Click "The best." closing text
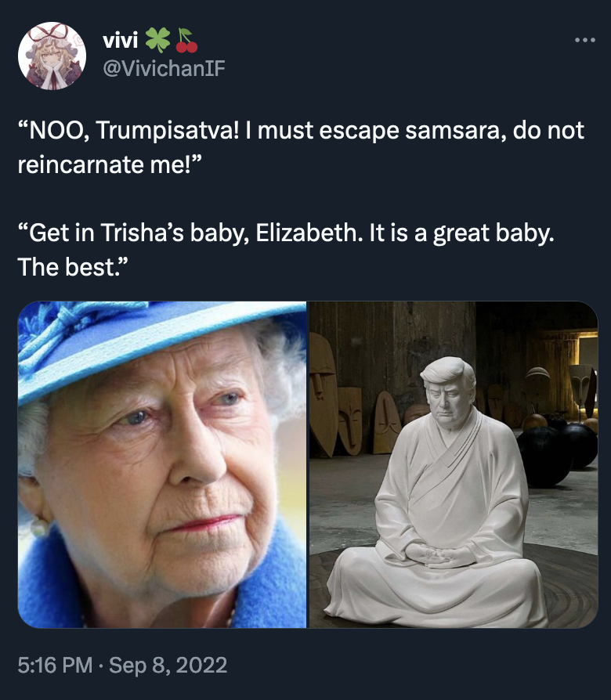Viewport: 611px width, 700px height. [x=74, y=269]
